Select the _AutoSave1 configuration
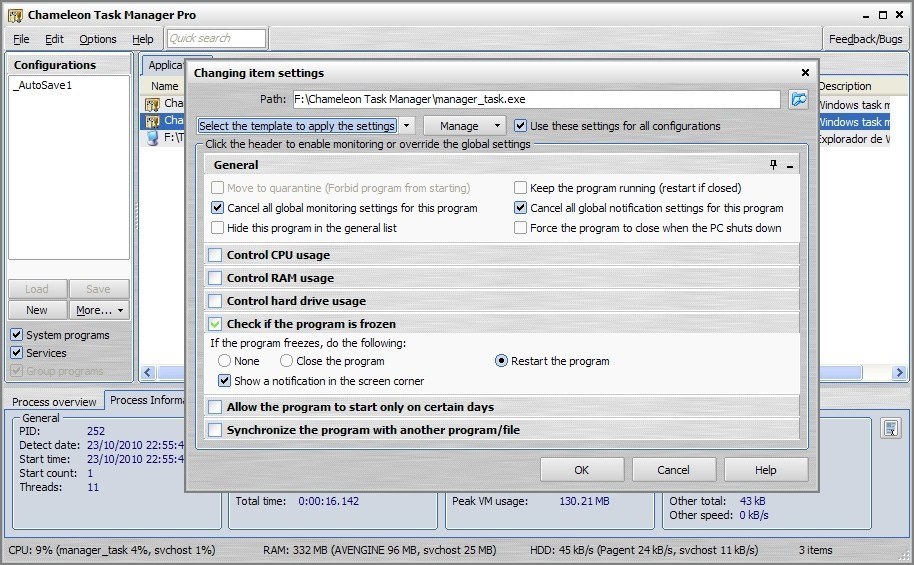Image resolution: width=914 pixels, height=565 pixels. coord(43,85)
